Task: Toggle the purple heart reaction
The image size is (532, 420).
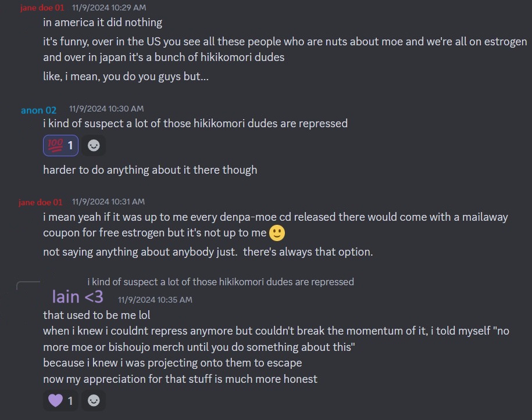Action: (60, 401)
